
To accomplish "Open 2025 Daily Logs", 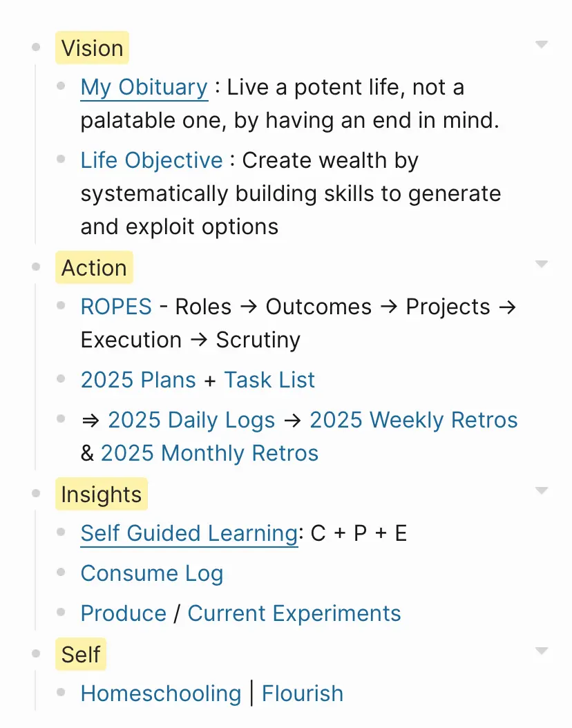I will coord(191,421).
